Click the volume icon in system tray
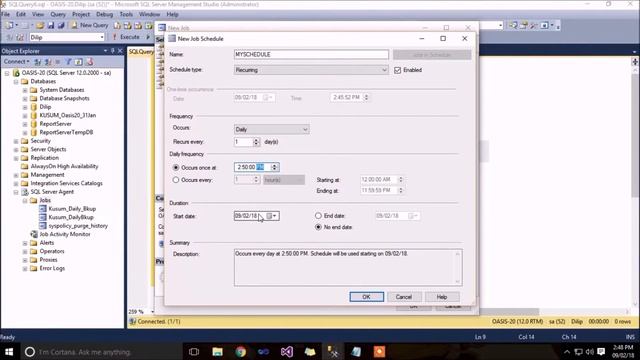Image resolution: width=640 pixels, height=360 pixels. [x=590, y=351]
